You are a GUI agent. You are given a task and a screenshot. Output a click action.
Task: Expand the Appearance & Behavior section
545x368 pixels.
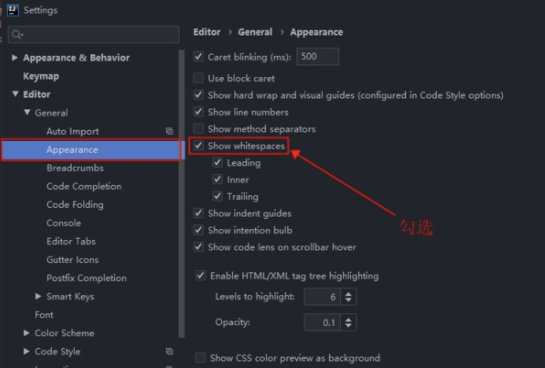click(x=15, y=57)
